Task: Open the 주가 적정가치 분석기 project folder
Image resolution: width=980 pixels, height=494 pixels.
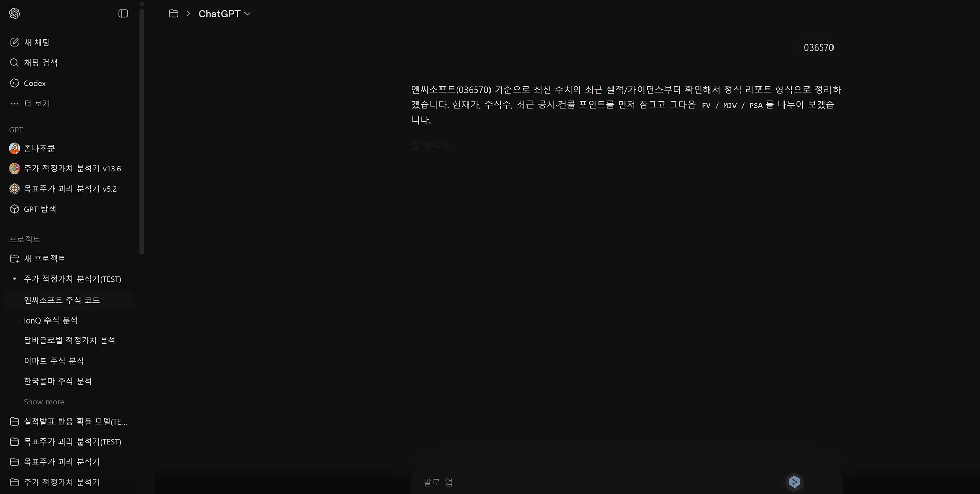Action: pyautogui.click(x=69, y=482)
